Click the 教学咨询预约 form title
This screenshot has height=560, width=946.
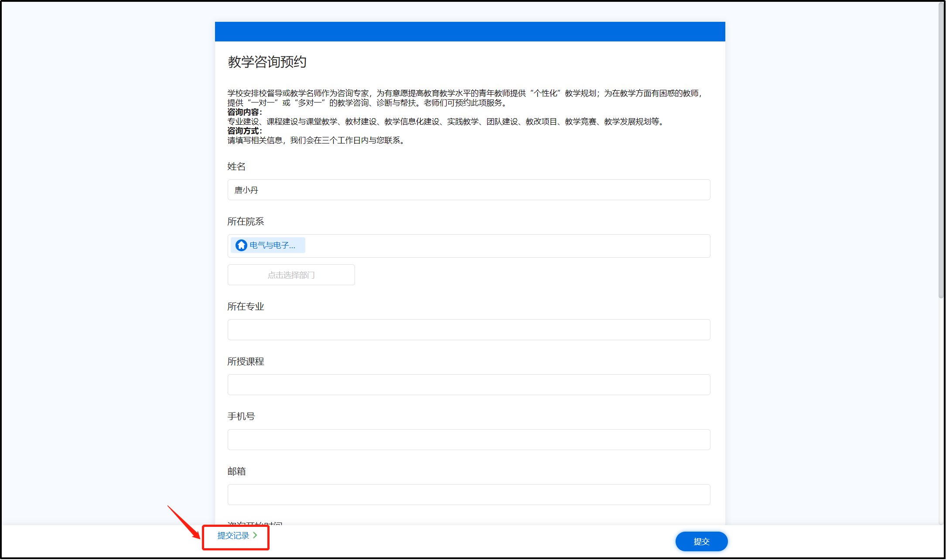(267, 62)
